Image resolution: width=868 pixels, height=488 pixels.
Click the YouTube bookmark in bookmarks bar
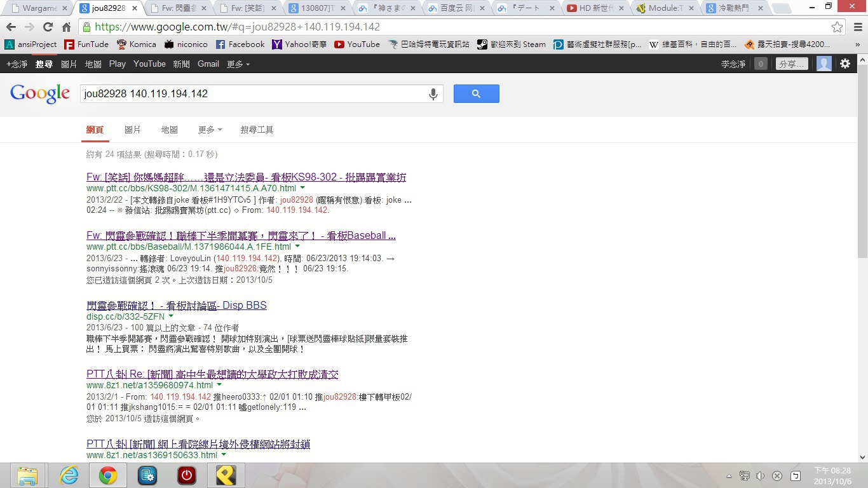357,44
